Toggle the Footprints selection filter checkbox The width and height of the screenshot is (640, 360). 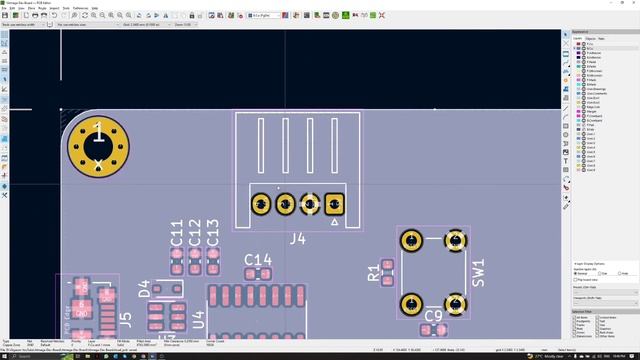pyautogui.click(x=575, y=321)
